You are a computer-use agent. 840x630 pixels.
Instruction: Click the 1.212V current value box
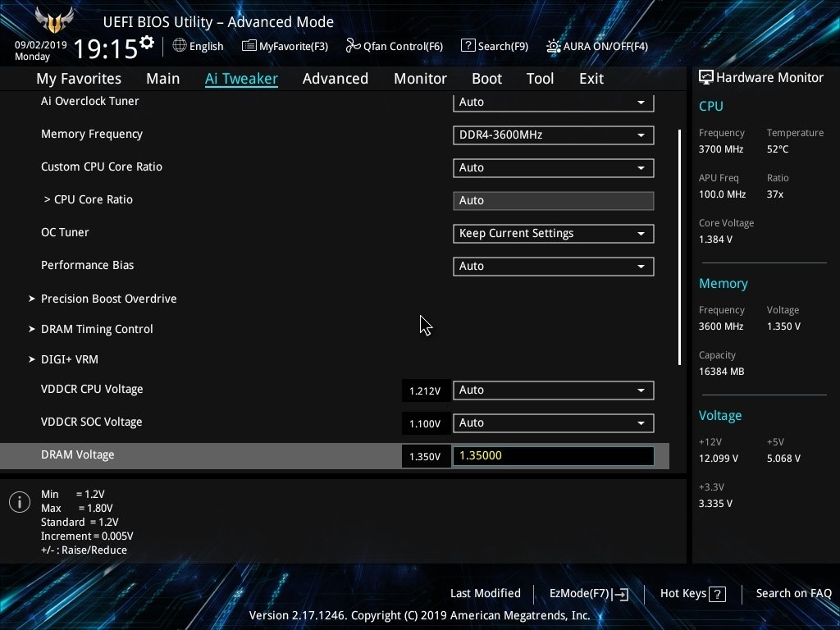pyautogui.click(x=426, y=390)
